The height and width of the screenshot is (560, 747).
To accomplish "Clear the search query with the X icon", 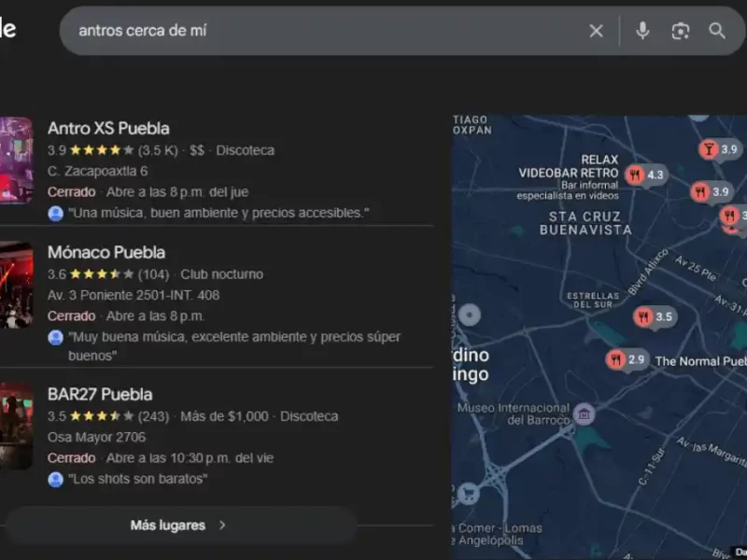I will click(x=596, y=31).
